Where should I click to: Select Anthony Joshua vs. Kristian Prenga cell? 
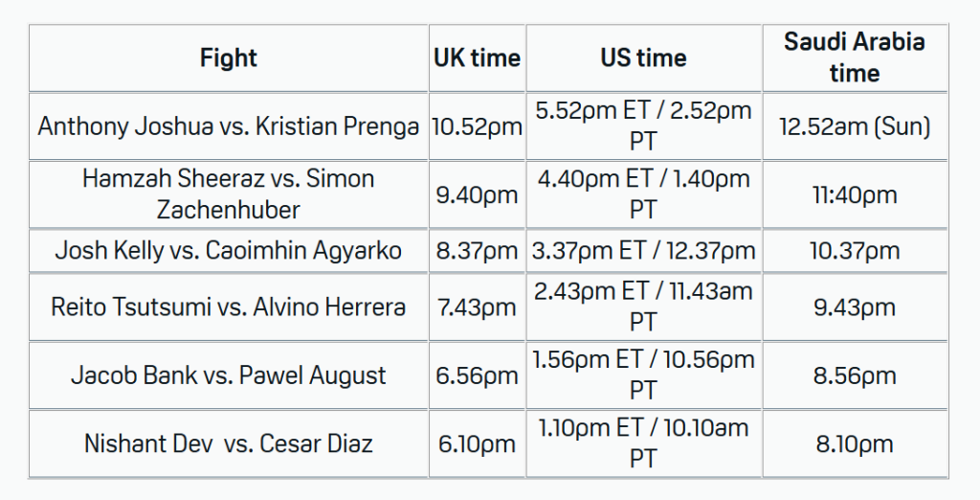(228, 126)
